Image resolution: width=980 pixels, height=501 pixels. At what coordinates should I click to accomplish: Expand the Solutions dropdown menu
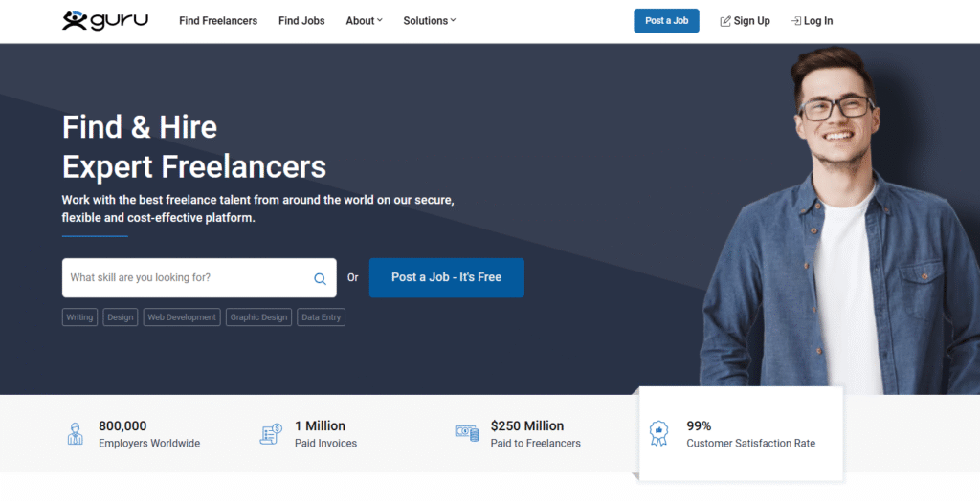[430, 21]
